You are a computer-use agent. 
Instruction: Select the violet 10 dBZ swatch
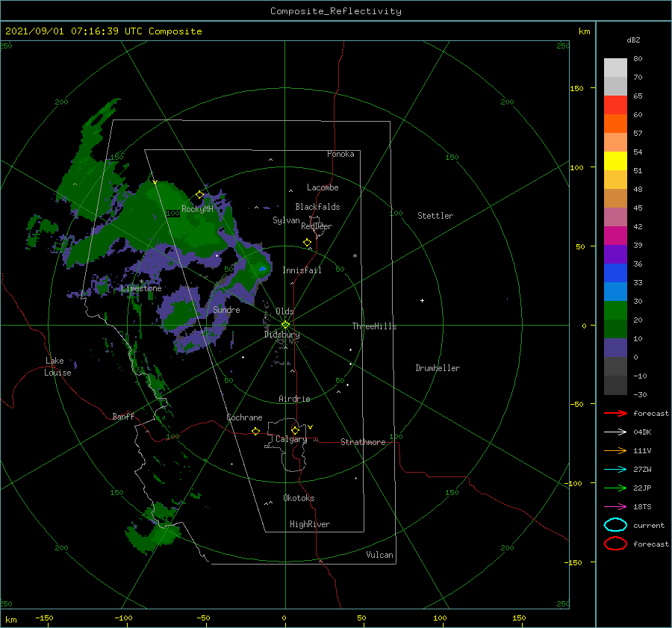click(x=615, y=348)
